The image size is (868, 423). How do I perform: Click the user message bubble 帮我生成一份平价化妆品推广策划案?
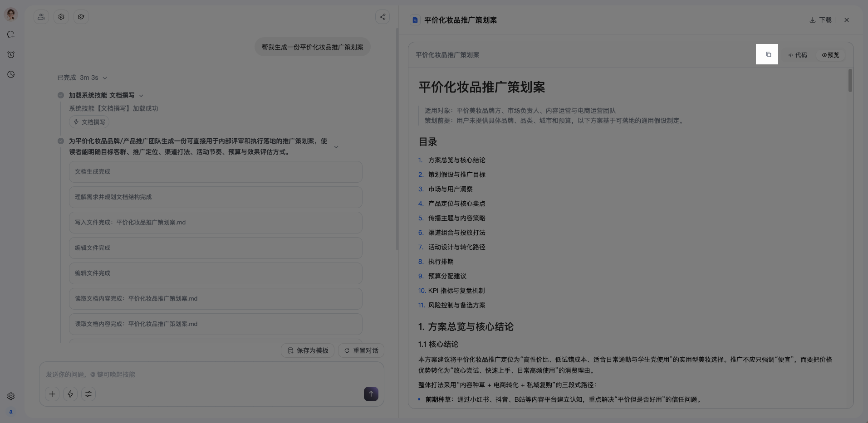coord(313,47)
